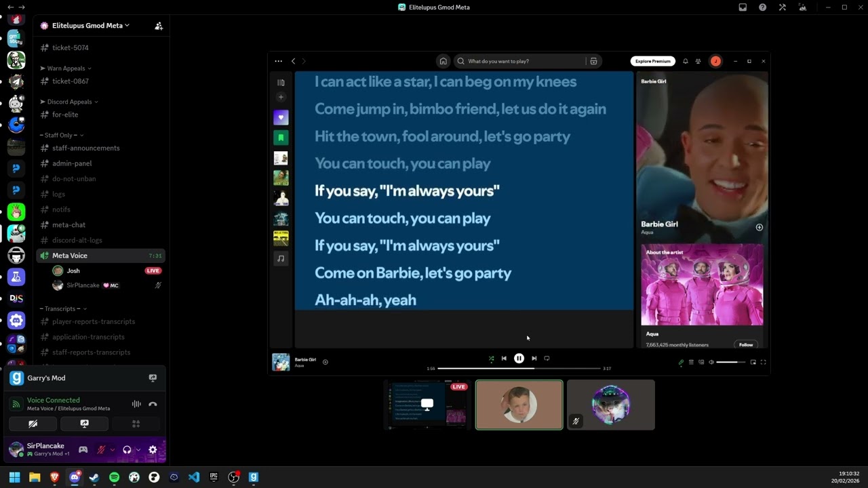Open Connect to a device icon
The image size is (868, 488).
[701, 362]
